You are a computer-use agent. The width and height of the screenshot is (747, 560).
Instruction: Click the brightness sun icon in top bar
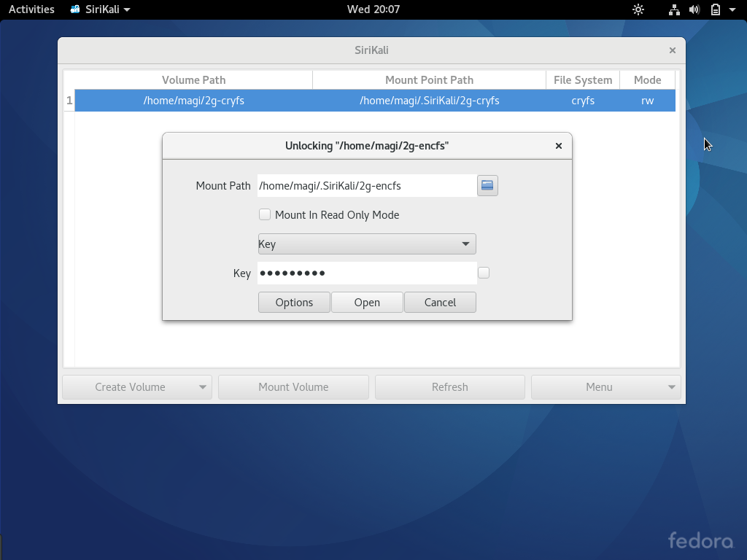point(638,9)
